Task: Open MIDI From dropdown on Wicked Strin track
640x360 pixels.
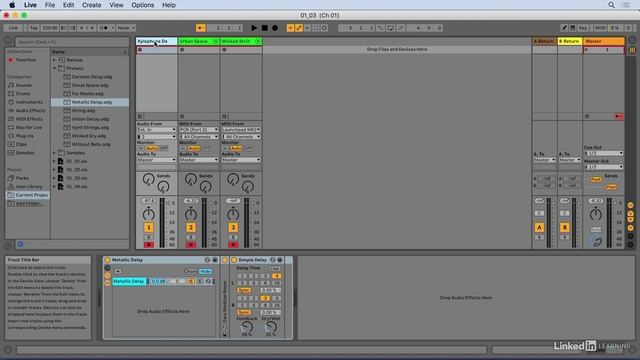Action: pos(241,130)
